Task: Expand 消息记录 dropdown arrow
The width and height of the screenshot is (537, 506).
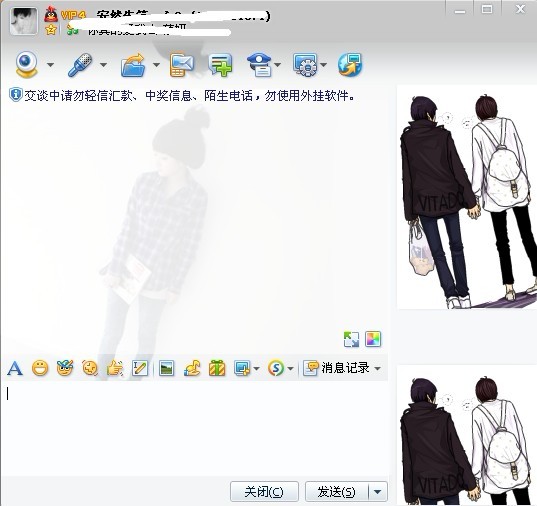Action: [x=377, y=369]
